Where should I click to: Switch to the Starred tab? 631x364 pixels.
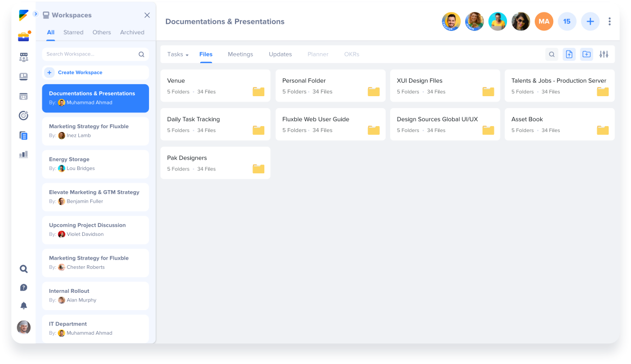coord(73,32)
